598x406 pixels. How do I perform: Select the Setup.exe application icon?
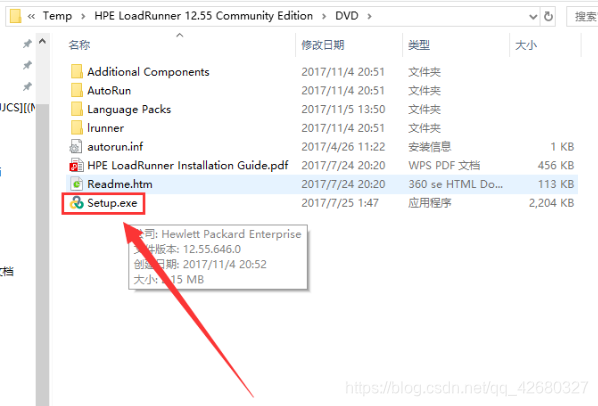(76, 203)
